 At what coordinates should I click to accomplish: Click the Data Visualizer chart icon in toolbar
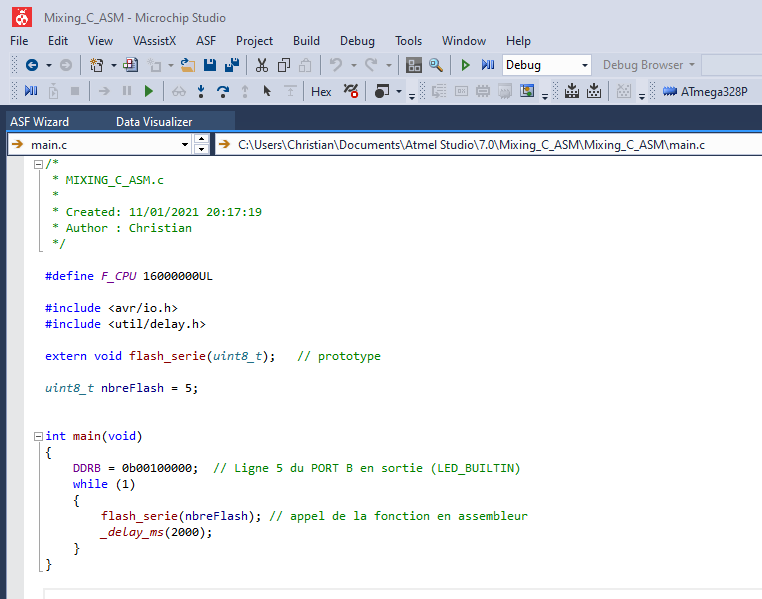pyautogui.click(x=527, y=91)
